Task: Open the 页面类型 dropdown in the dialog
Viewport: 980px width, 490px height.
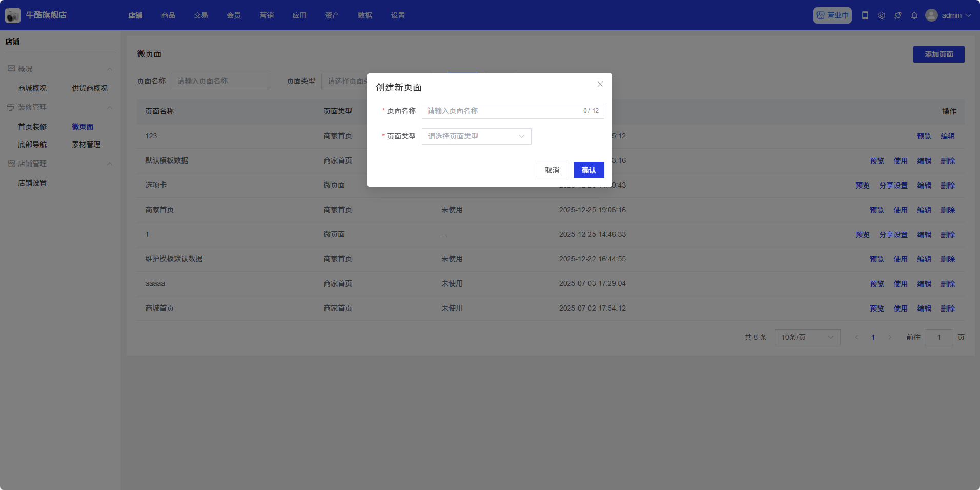Action: [476, 136]
